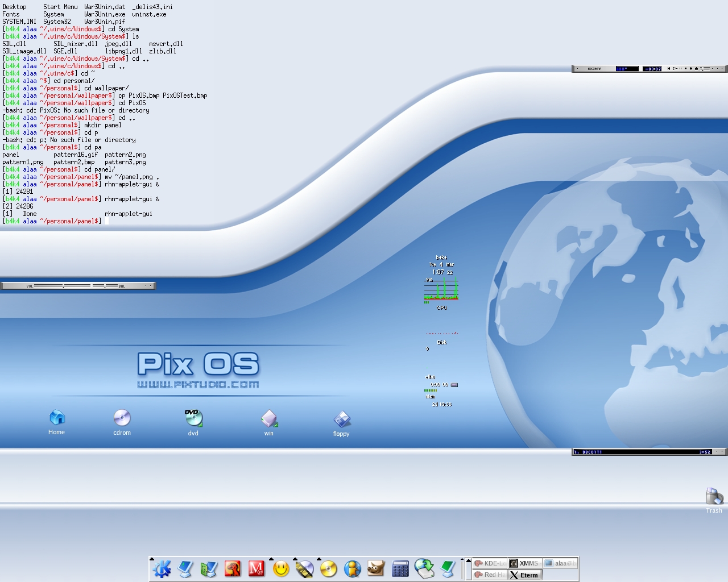Click the GKrellM clock showing 1:07
The height and width of the screenshot is (582, 728).
441,272
